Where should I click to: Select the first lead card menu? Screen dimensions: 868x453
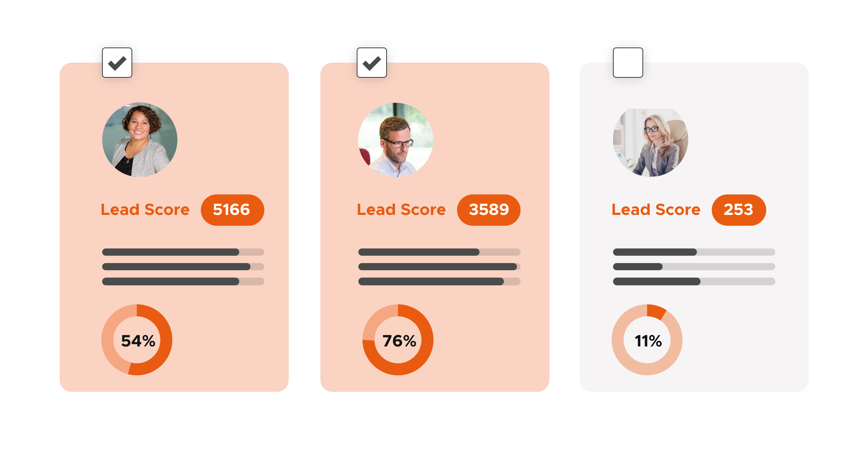(118, 63)
